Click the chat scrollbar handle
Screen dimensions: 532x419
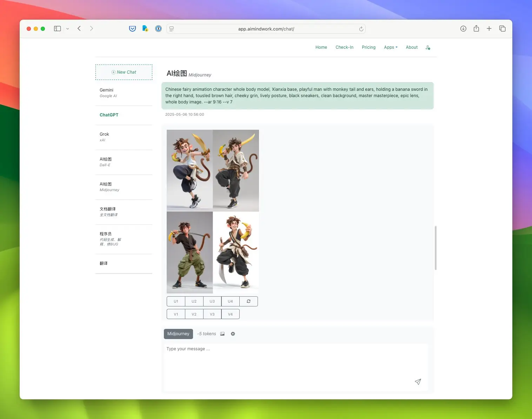[435, 248]
